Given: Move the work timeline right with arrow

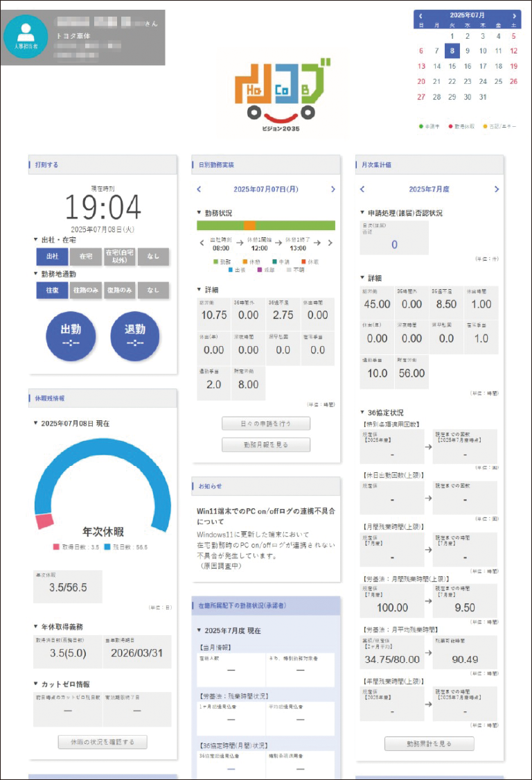Looking at the screenshot, I should (x=330, y=243).
